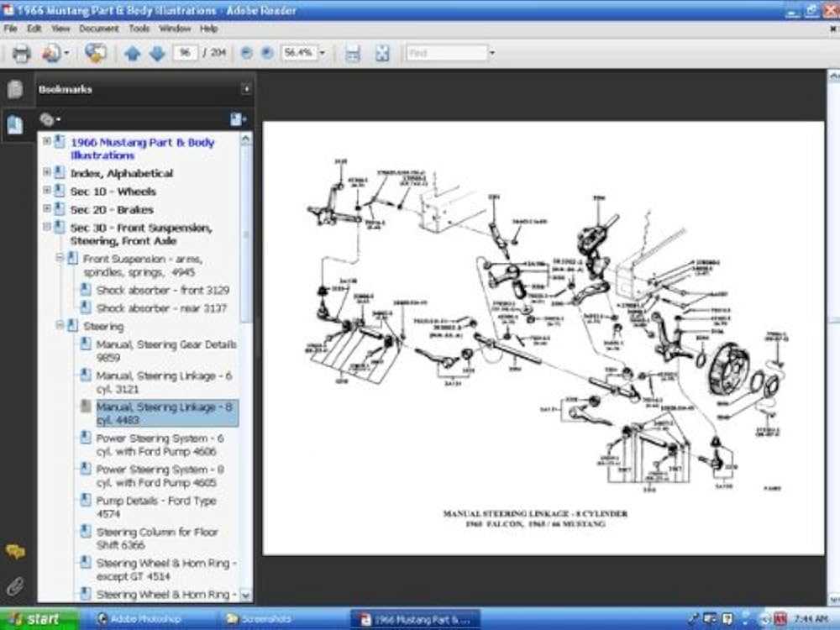
Task: Open the Pages panel icon in sidebar
Action: click(15, 89)
